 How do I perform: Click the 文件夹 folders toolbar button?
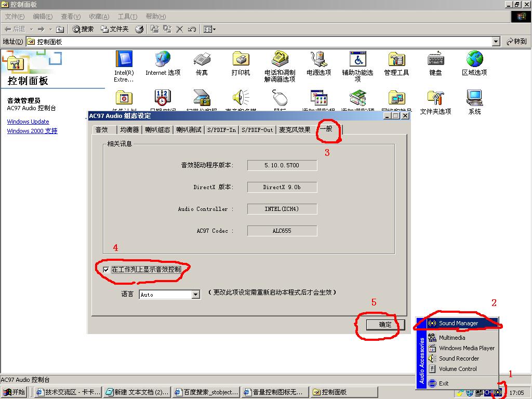click(115, 29)
